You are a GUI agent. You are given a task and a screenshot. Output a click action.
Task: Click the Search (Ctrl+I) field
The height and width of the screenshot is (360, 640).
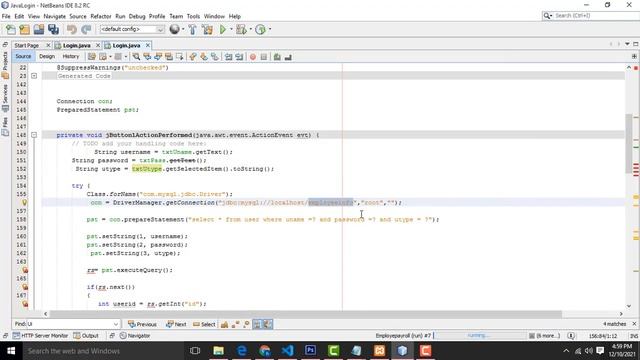point(591,16)
